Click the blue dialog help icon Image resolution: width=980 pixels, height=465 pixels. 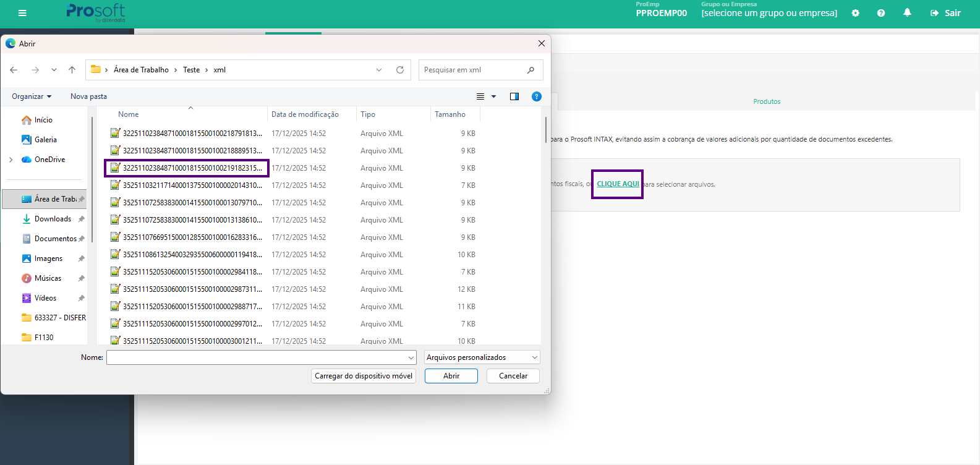(x=536, y=96)
